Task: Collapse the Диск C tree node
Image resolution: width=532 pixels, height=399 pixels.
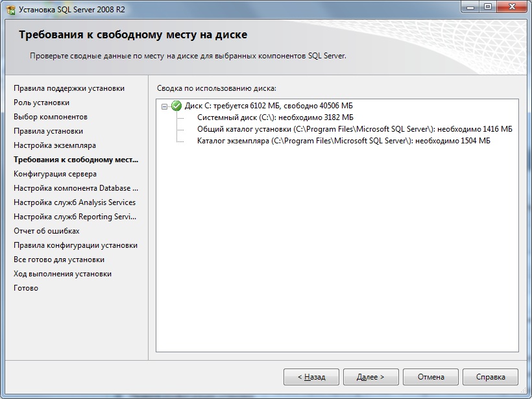Action: coord(165,106)
